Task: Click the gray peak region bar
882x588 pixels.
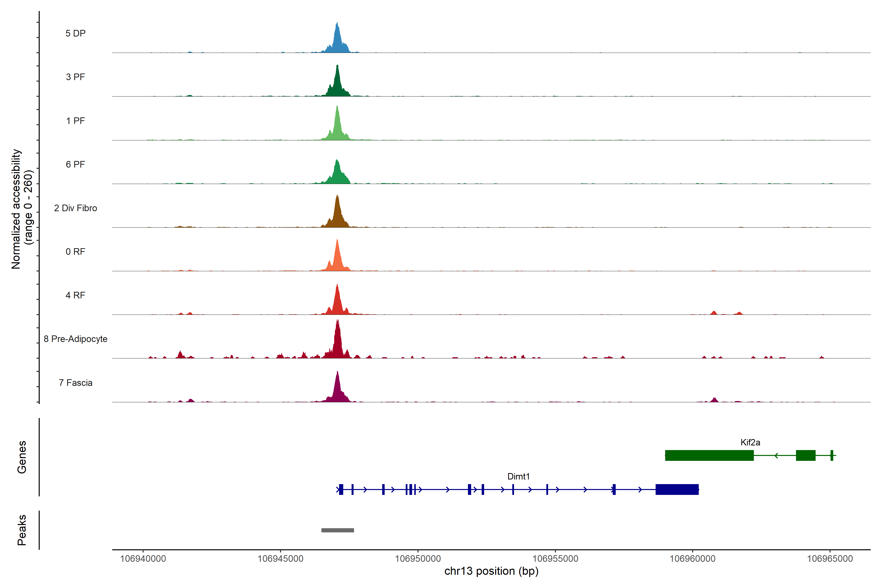Action: 338,530
